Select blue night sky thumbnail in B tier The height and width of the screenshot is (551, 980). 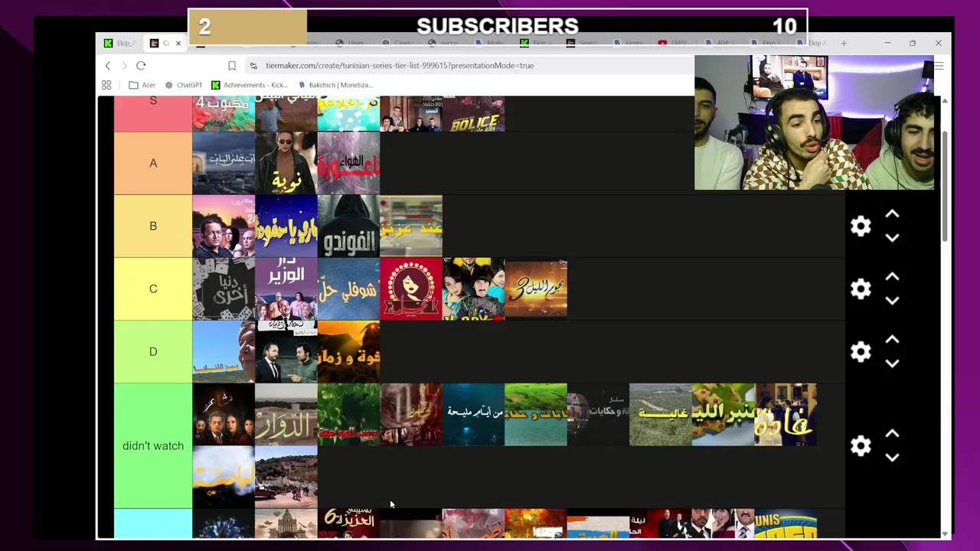[286, 226]
